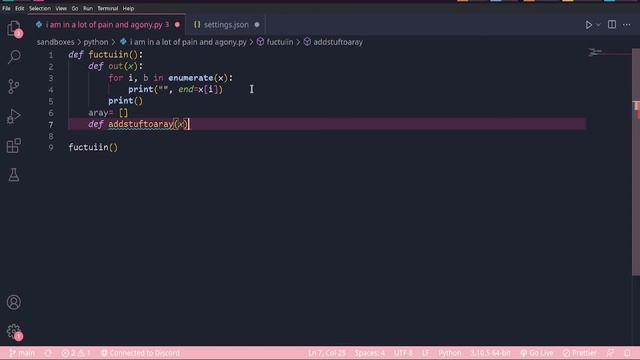Screen dimensions: 640x360
Task: Click the Connected to Discord status item
Action: (x=140, y=353)
